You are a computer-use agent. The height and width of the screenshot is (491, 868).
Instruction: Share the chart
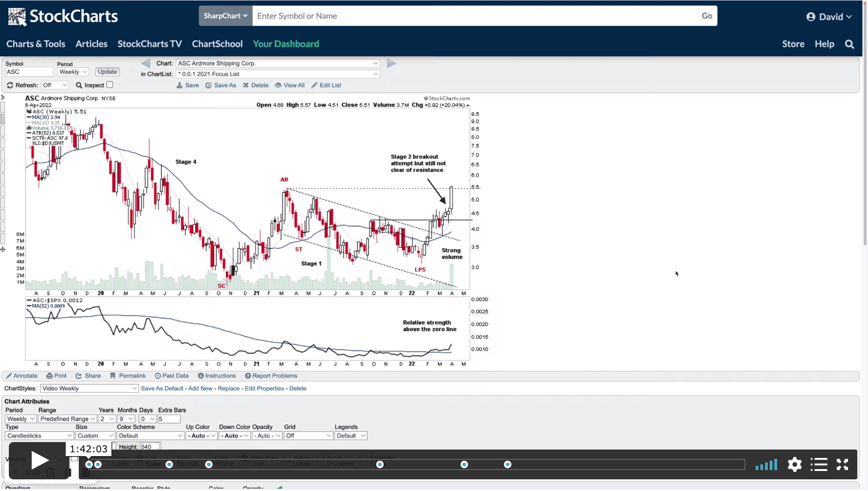coord(88,376)
